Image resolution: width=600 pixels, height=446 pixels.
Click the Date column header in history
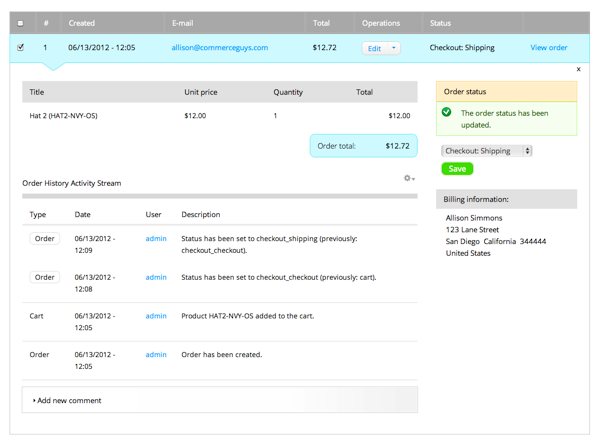tap(82, 214)
